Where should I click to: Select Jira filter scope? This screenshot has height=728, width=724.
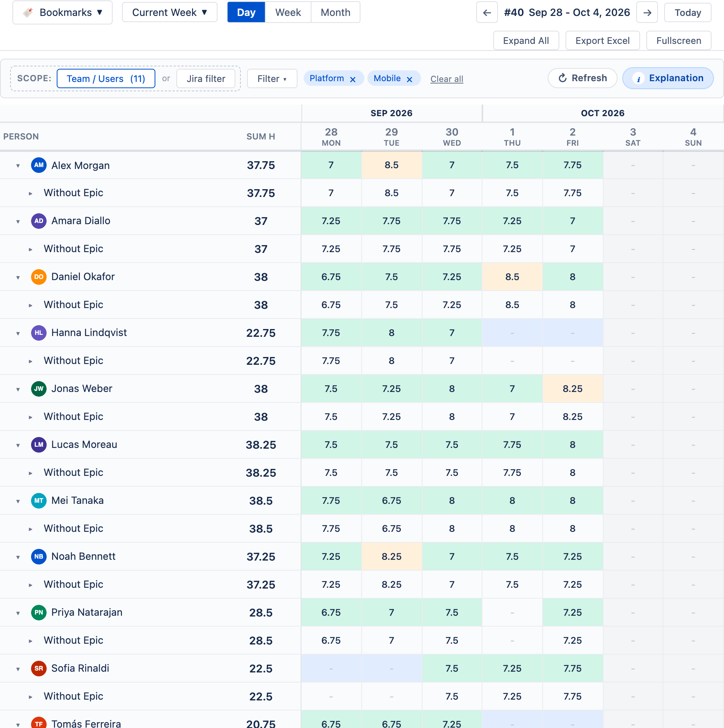[206, 79]
